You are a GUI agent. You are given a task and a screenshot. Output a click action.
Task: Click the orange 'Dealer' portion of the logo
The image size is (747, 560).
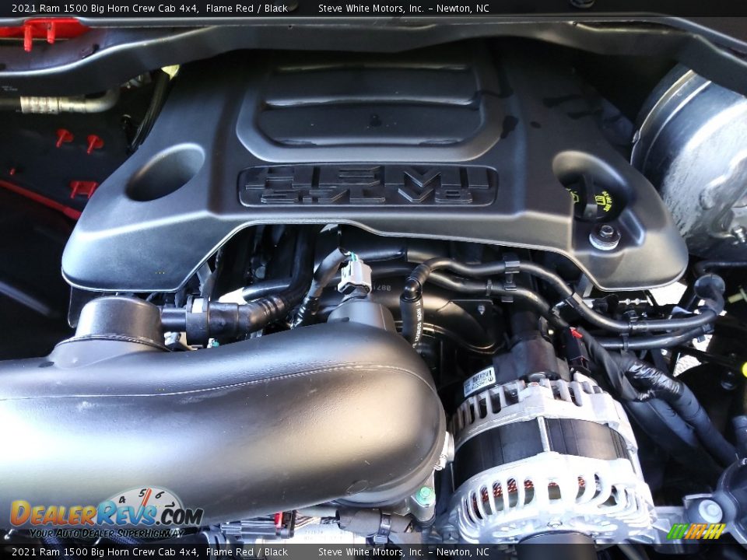pyautogui.click(x=56, y=515)
